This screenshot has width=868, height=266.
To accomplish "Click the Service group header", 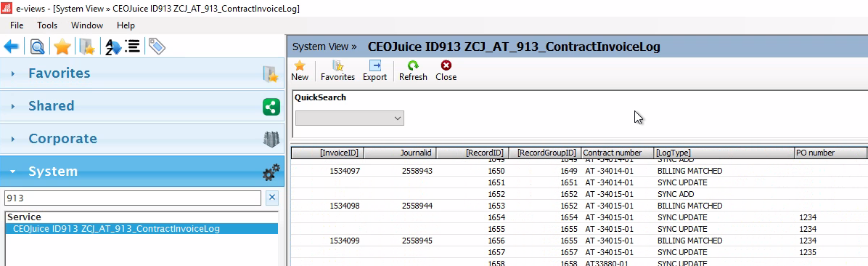I will 24,217.
